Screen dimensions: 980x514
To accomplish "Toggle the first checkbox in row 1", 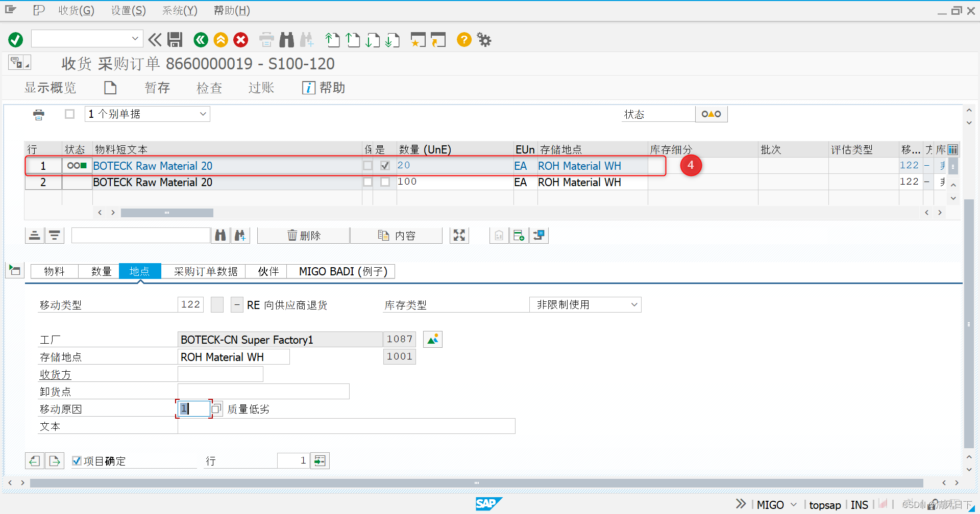I will click(x=367, y=165).
